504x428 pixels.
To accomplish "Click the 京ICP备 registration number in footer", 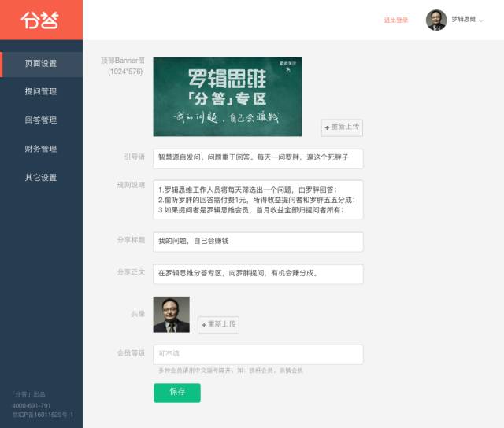I will pos(43,415).
